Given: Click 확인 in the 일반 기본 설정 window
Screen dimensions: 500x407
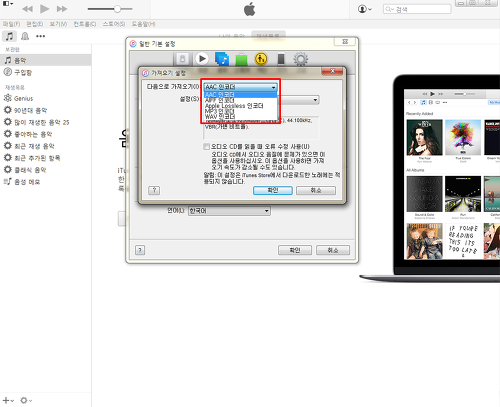Looking at the screenshot, I should [295, 250].
